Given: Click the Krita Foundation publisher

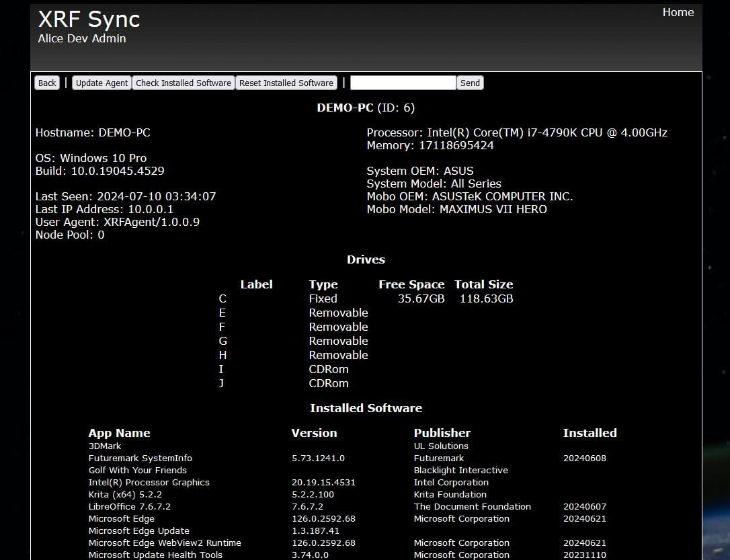Looking at the screenshot, I should 450,494.
